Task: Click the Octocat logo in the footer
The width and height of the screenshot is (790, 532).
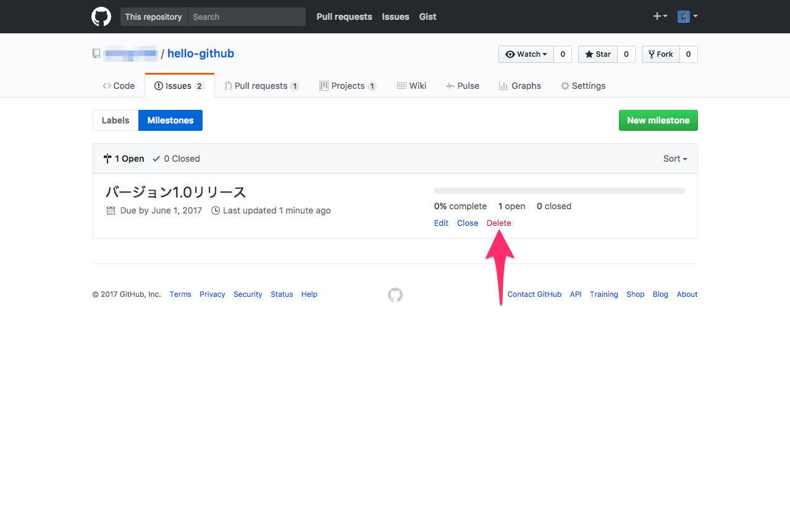Action: click(x=395, y=295)
